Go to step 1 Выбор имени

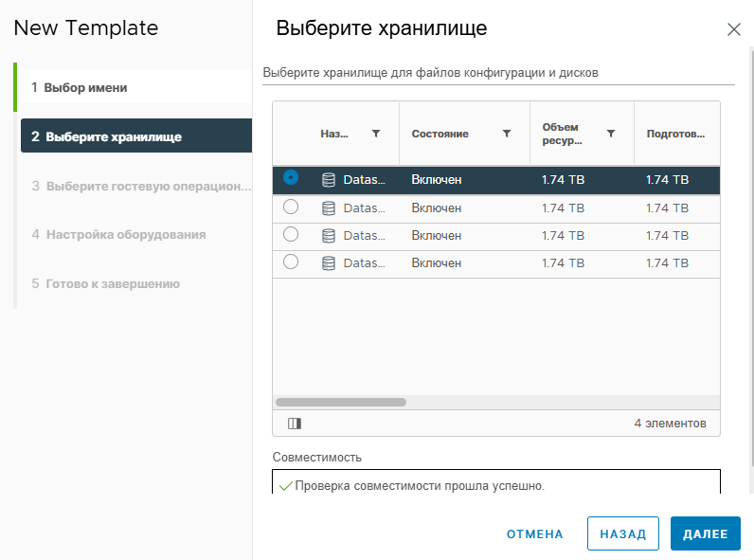click(x=136, y=87)
